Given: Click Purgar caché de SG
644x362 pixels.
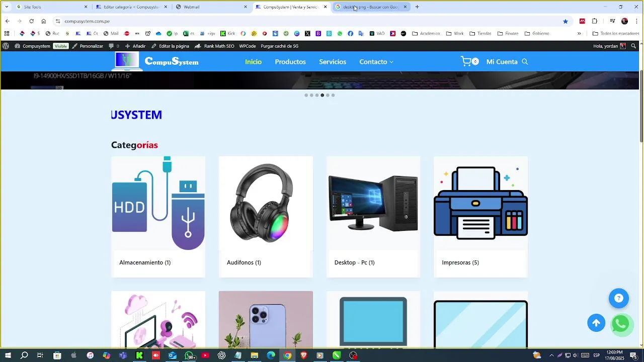Looking at the screenshot, I should pyautogui.click(x=279, y=46).
